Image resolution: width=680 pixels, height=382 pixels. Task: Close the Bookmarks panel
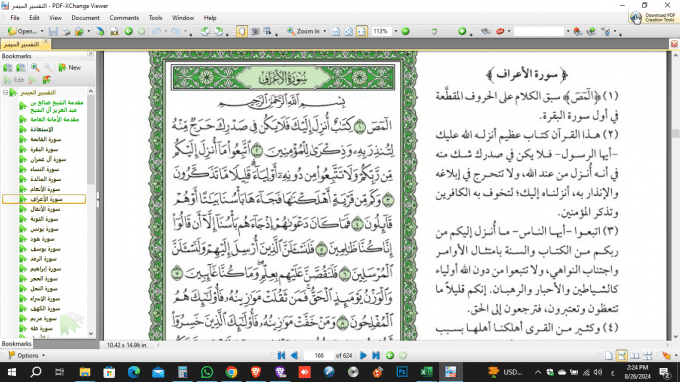coord(90,54)
